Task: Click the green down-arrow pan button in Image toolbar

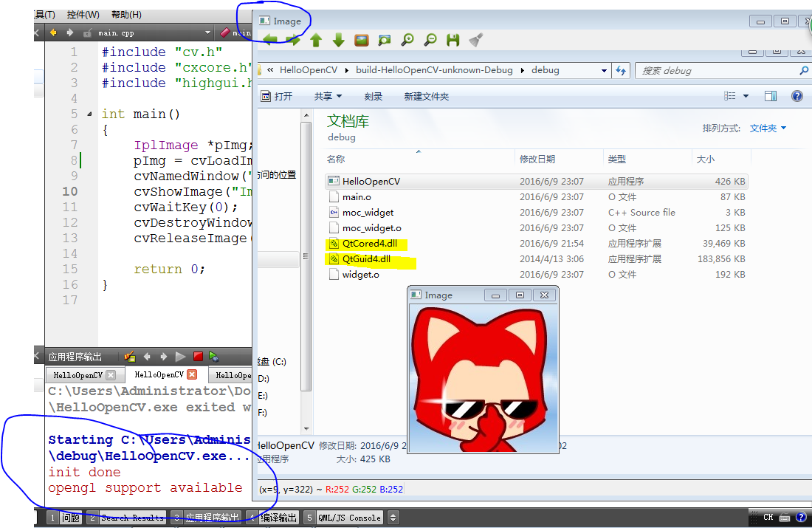Action: (339, 40)
